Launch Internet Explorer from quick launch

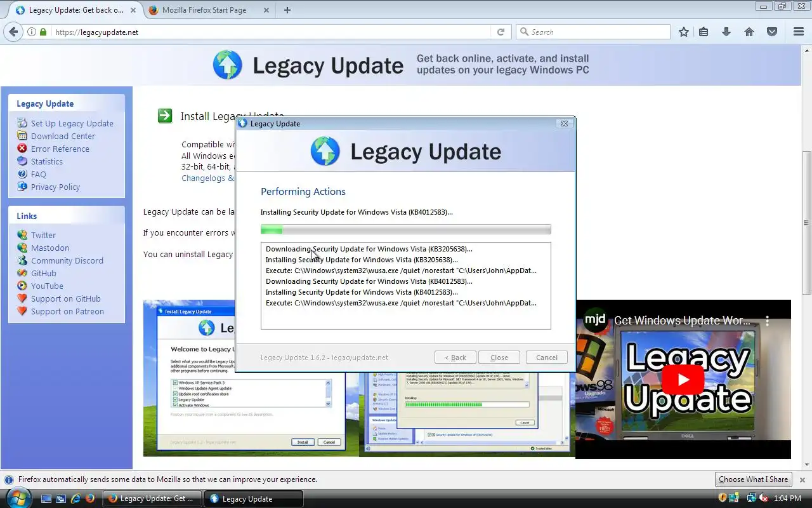[75, 498]
